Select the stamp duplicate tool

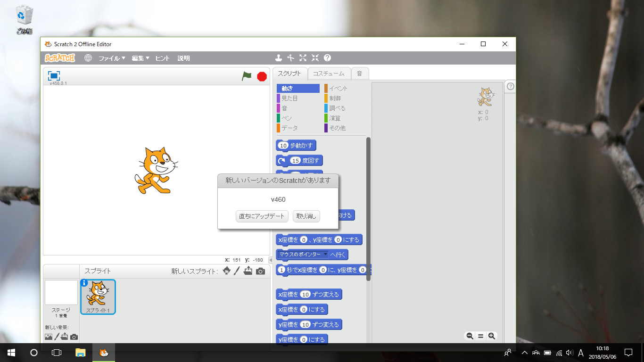click(278, 58)
